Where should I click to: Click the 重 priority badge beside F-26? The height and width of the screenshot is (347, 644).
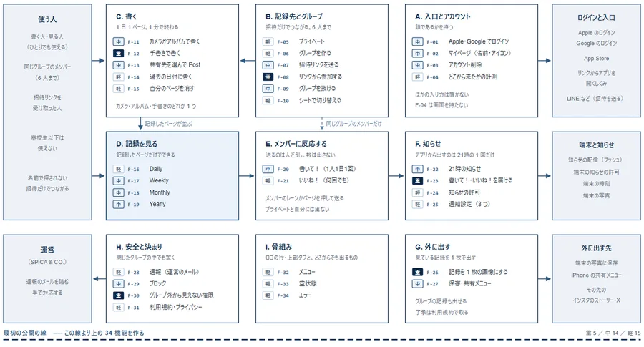pos(417,273)
